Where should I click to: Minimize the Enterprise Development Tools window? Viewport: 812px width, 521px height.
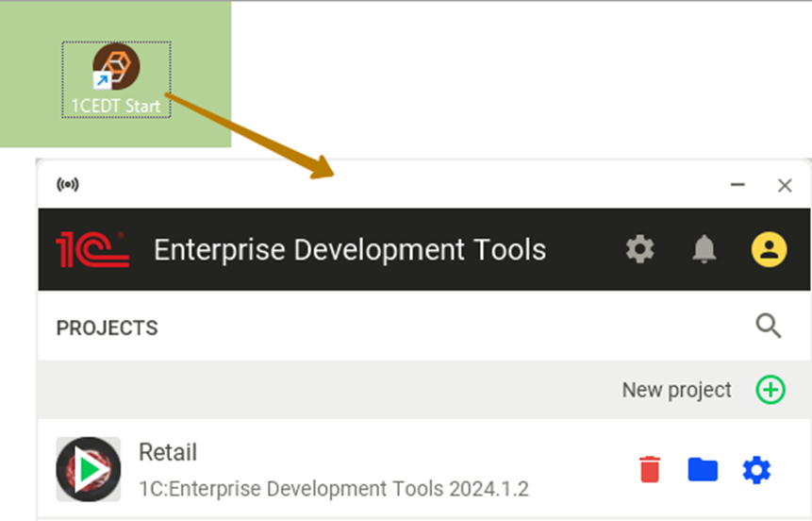click(738, 185)
